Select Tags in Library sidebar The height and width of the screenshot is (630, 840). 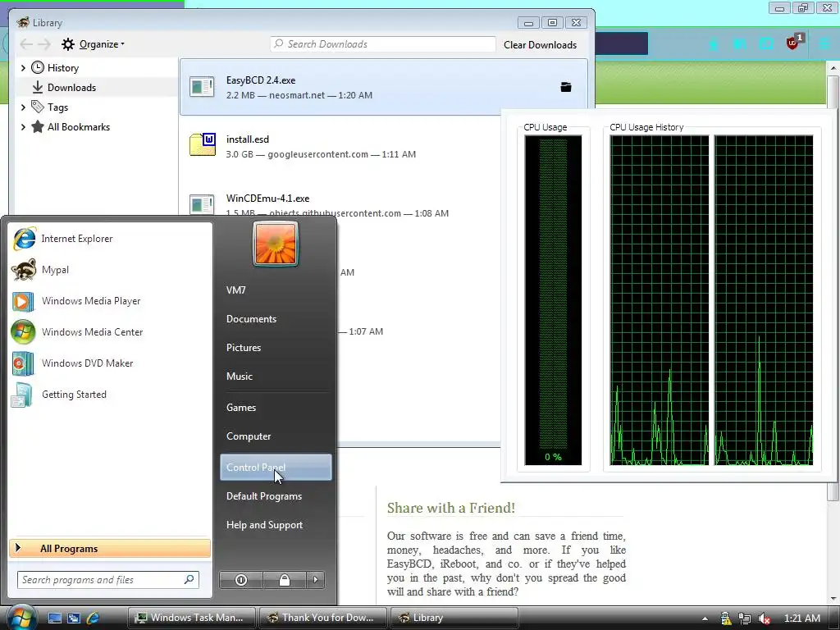pyautogui.click(x=57, y=107)
